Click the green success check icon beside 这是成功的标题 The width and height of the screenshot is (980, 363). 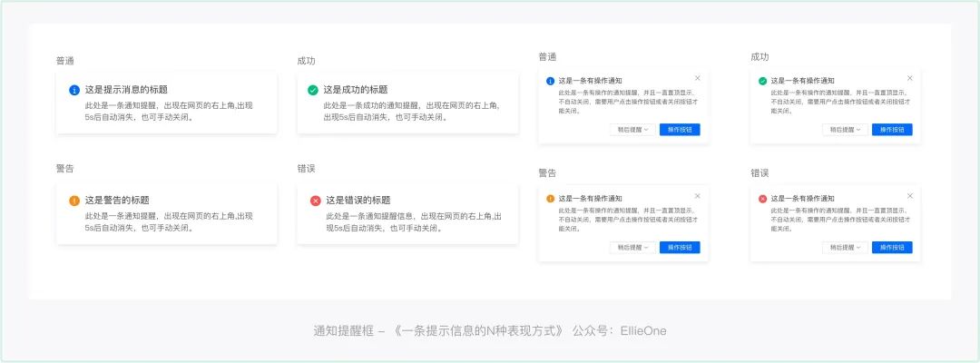click(313, 90)
